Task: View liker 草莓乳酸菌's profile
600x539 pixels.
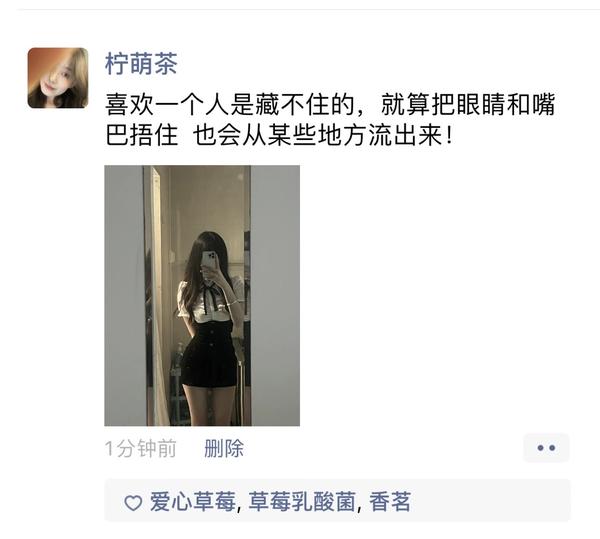Action: [x=302, y=502]
